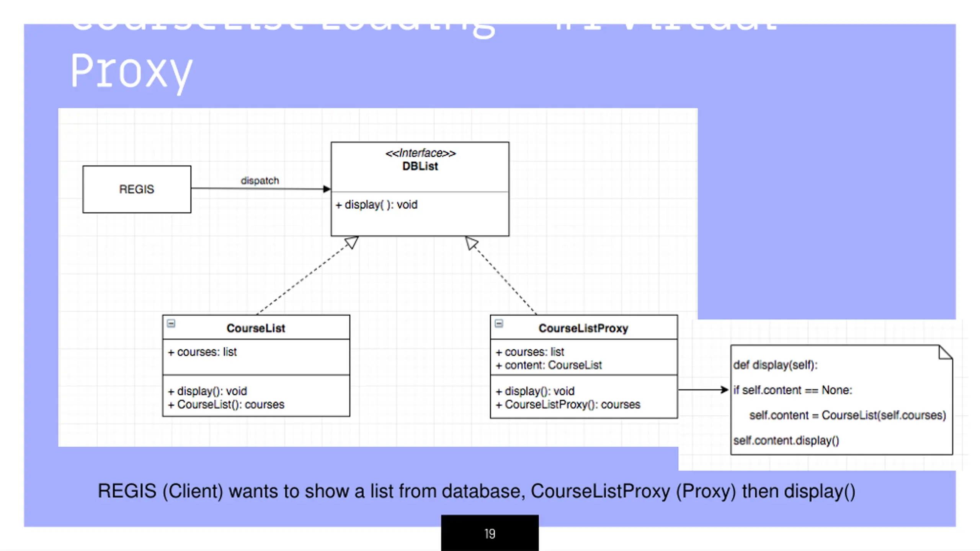Click 'if self.content == None:' line
The width and height of the screenshot is (980, 551).
[x=793, y=390]
